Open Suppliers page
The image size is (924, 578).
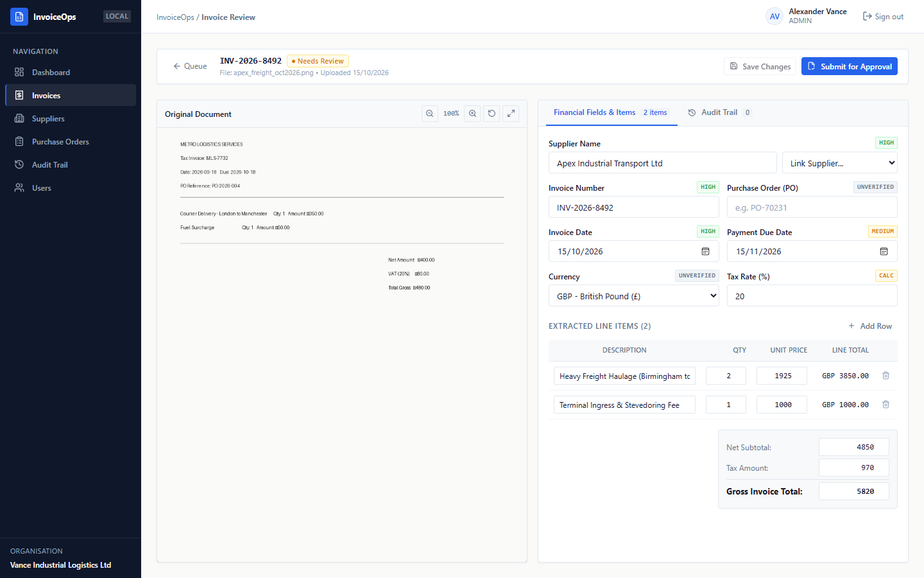[71, 119]
